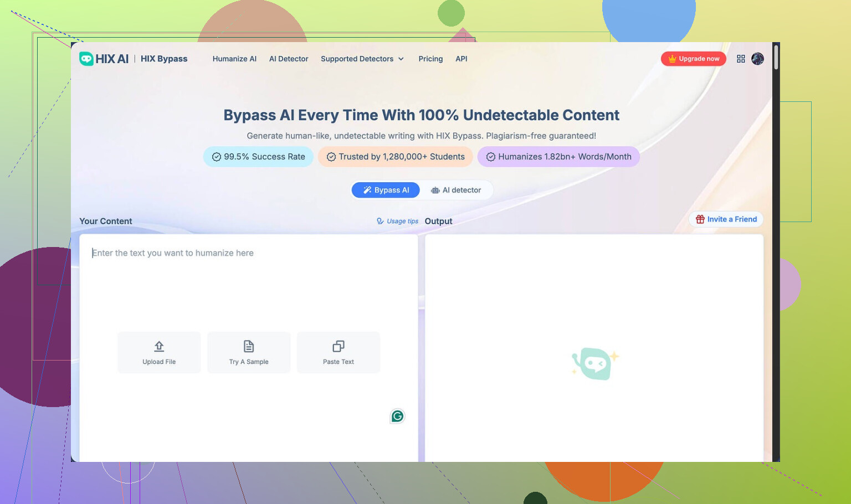Click the Grammarly icon in text area

pos(397,416)
